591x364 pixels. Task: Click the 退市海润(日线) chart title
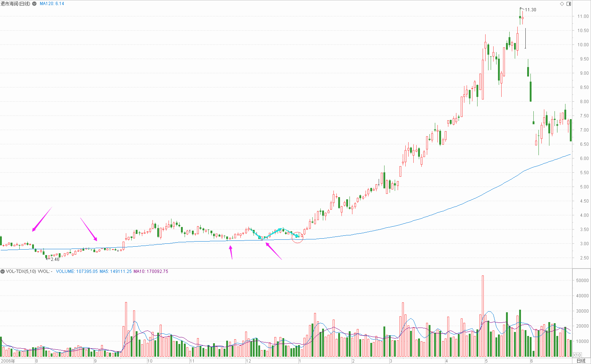pos(15,4)
